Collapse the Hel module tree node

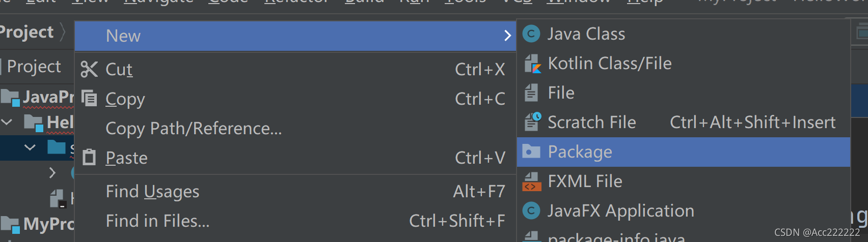click(7, 122)
